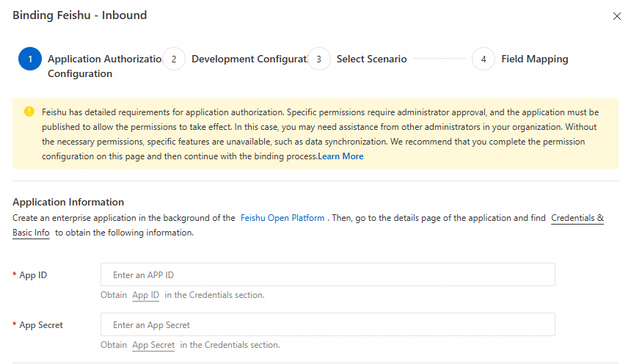Screen dimensions: 631x364
Task: Click the step 2 circle icon
Action: coord(174,59)
